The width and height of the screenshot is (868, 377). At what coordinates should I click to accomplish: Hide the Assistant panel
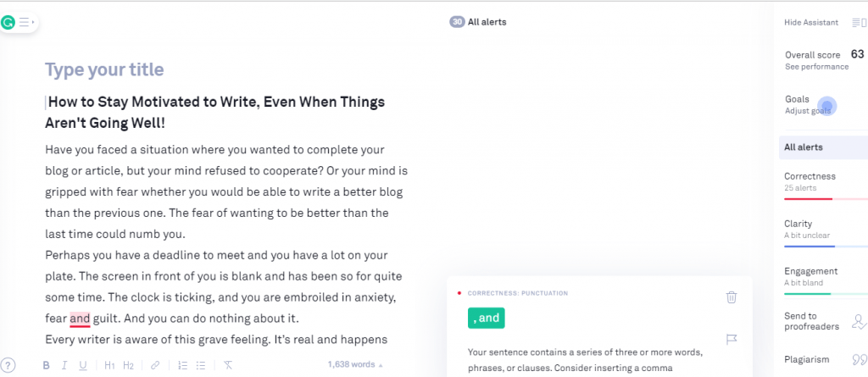[x=811, y=22]
